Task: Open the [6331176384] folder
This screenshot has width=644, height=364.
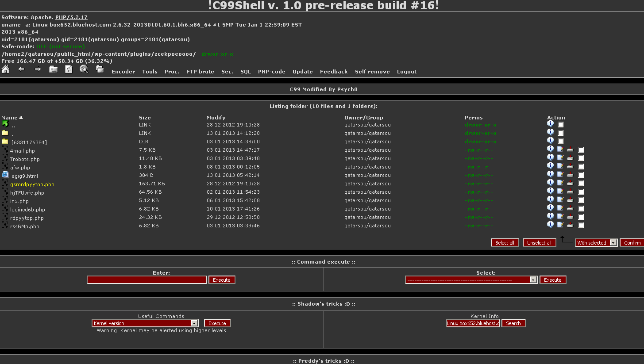Action: [29, 142]
